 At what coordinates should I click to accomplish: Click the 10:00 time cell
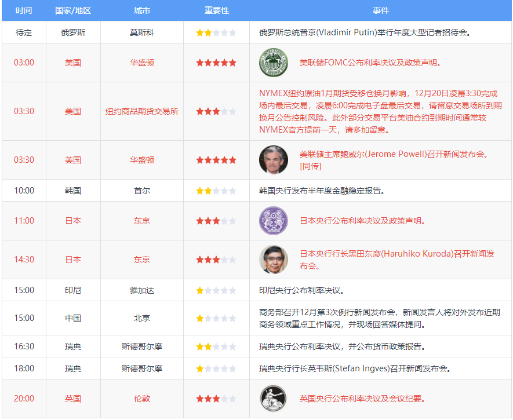(x=24, y=191)
